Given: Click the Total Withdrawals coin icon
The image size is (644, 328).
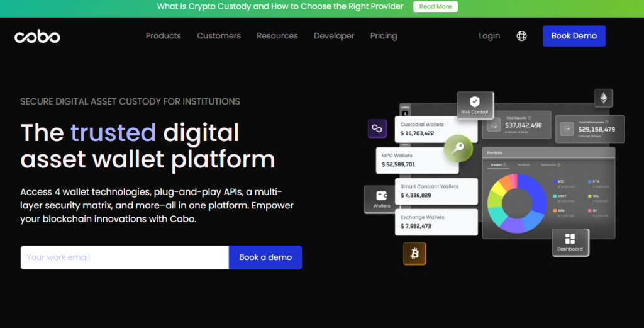Looking at the screenshot, I should pos(567,129).
